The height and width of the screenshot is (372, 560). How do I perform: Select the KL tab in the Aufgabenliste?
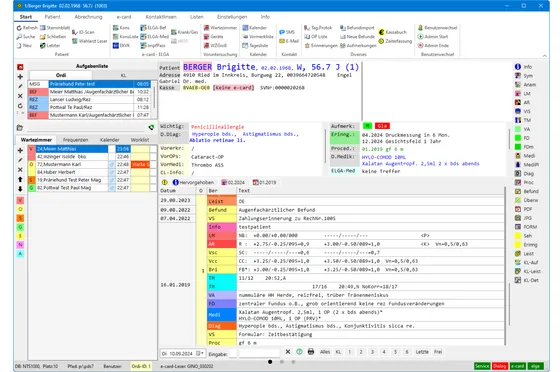coord(123,75)
